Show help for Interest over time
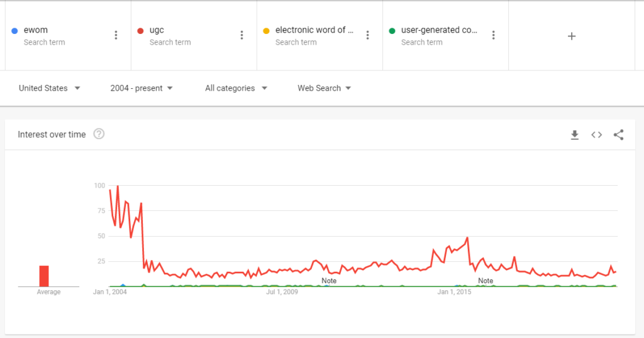 point(99,134)
